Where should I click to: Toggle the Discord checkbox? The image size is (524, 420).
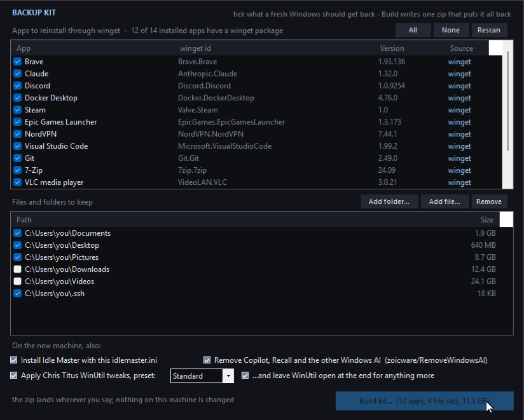pyautogui.click(x=17, y=86)
